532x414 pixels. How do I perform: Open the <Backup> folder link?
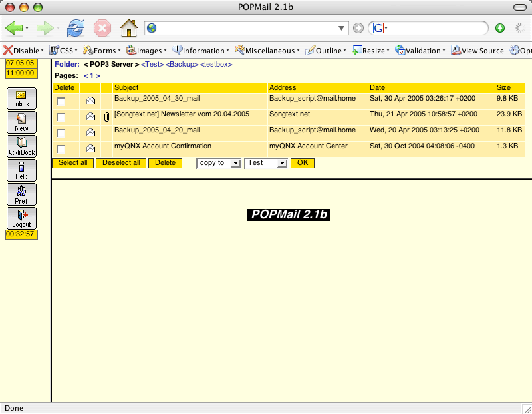(x=182, y=64)
